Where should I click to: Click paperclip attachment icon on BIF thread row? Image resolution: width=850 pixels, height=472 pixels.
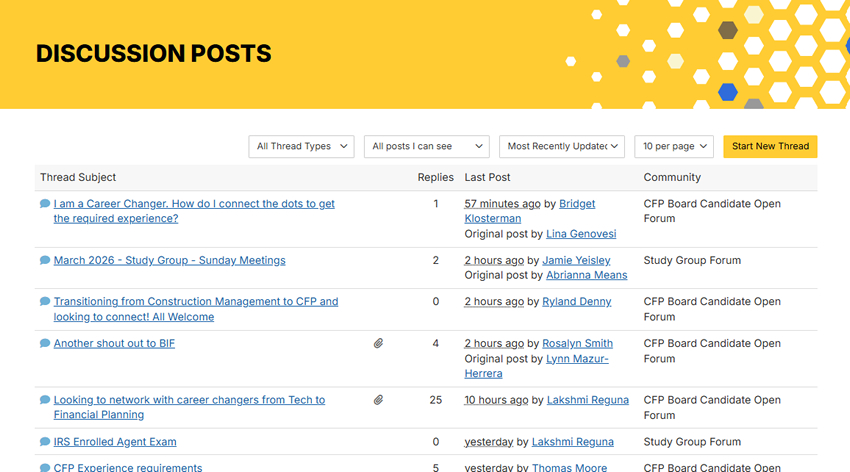pyautogui.click(x=379, y=344)
